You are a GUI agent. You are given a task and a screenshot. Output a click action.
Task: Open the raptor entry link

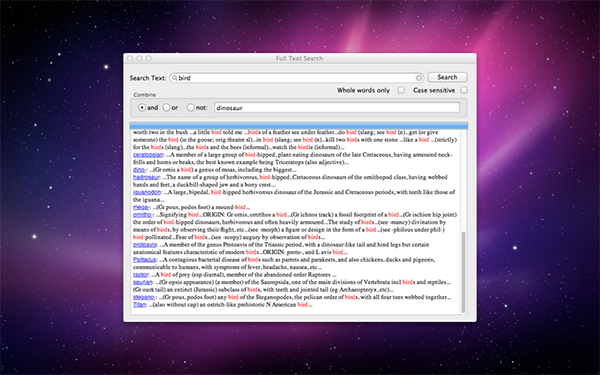pyautogui.click(x=140, y=275)
